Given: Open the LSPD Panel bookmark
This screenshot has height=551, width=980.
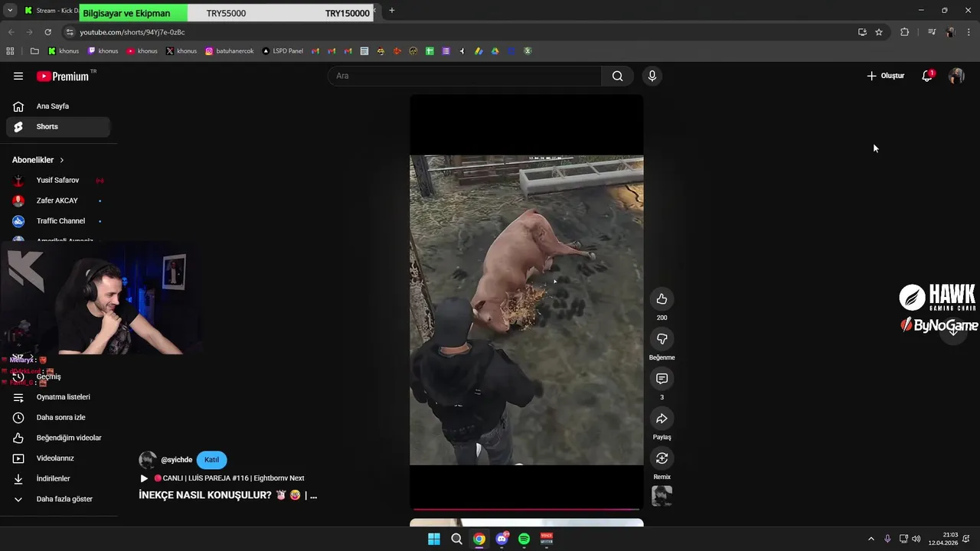Looking at the screenshot, I should click(x=282, y=51).
